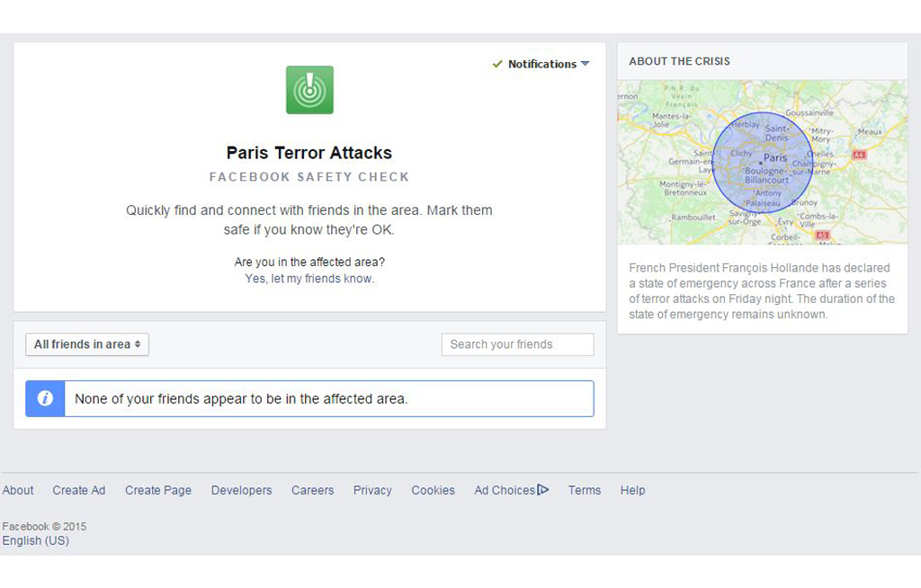Image resolution: width=921 pixels, height=588 pixels.
Task: Click the 'FACEBOOK SAFETY CHECK' subtitle
Action: click(x=309, y=177)
